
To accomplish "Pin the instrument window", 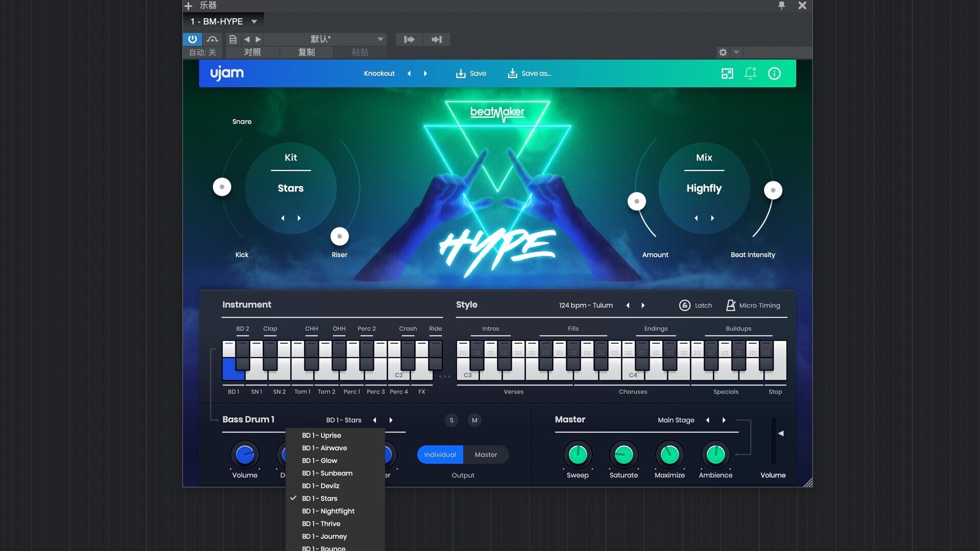I will pyautogui.click(x=781, y=5).
